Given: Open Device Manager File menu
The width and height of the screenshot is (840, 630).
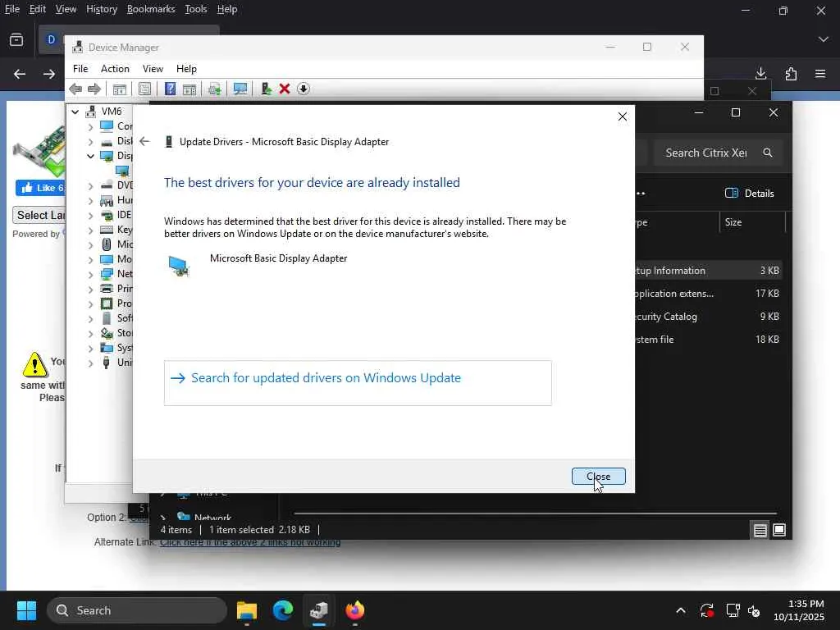Looking at the screenshot, I should 80,69.
